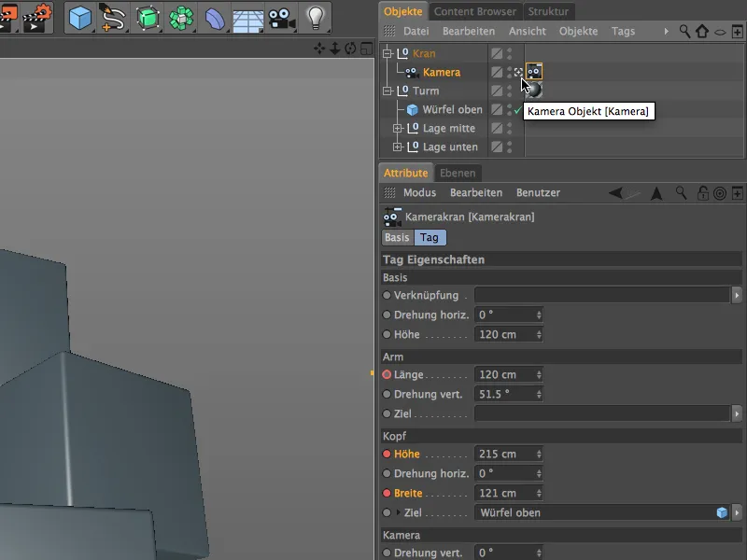This screenshot has width=747, height=560.
Task: Select the Kamerakran tag on Kamera
Action: (x=534, y=72)
